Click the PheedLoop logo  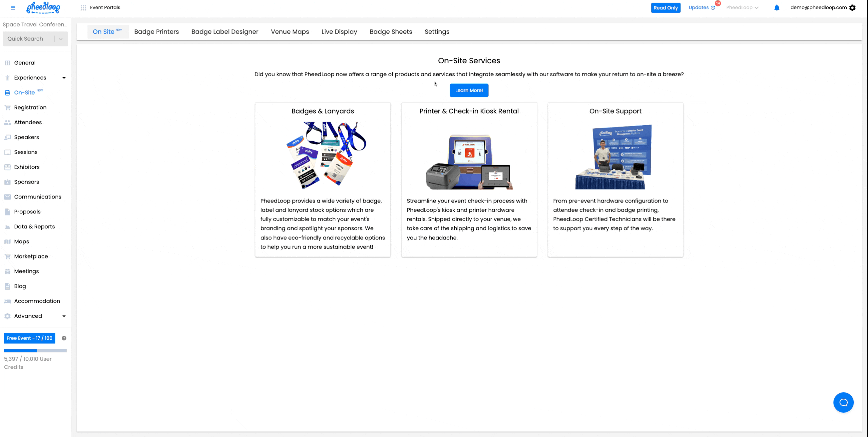click(x=43, y=8)
